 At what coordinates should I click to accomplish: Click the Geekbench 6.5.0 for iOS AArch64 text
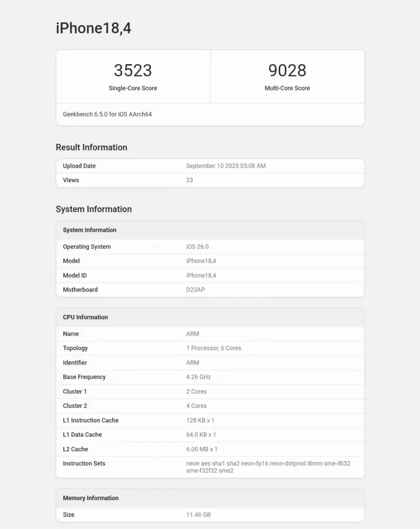point(107,114)
